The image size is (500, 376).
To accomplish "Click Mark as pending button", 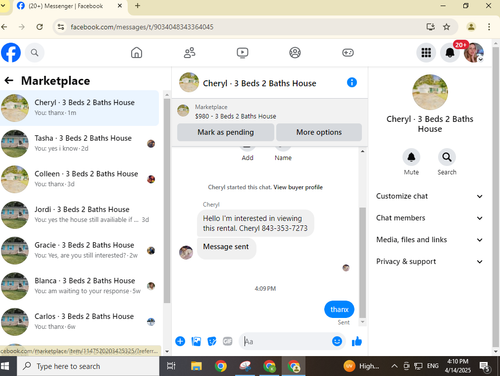I will [x=225, y=132].
